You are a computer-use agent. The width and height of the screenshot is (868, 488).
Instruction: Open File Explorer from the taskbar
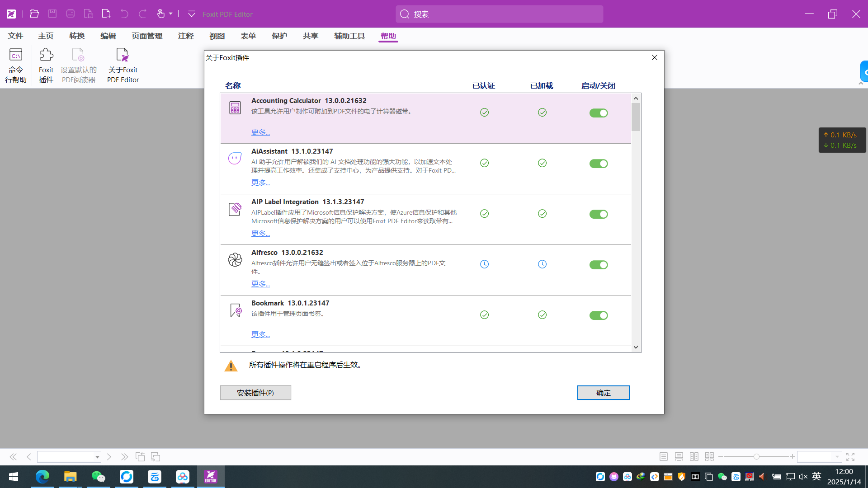coord(71,477)
